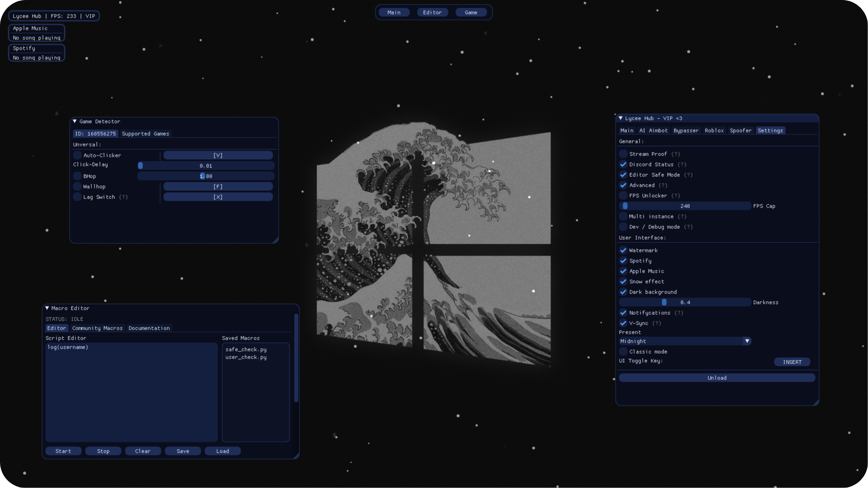Toggle the Advanced checkbox off
The height and width of the screenshot is (488, 868).
coord(623,185)
